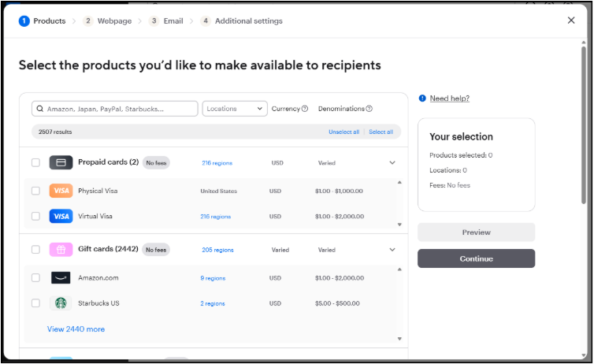Click the Amazon.com logo icon
The image size is (594, 364).
coord(61,277)
